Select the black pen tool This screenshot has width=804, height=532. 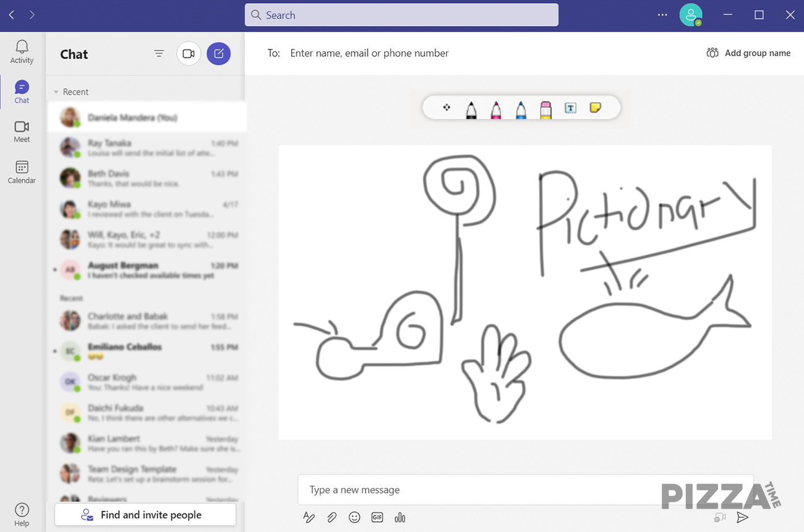(x=471, y=107)
